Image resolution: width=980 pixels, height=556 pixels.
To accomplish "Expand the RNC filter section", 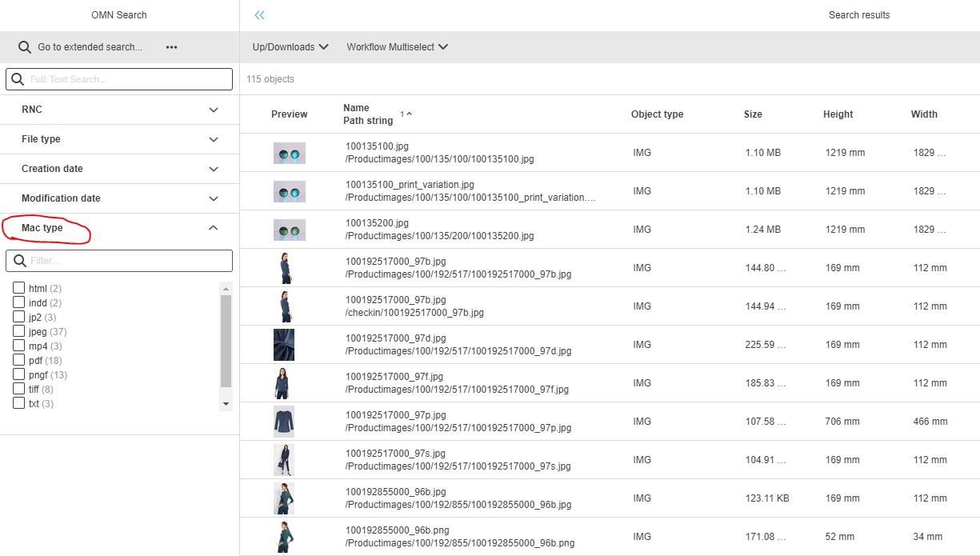I will pos(213,110).
